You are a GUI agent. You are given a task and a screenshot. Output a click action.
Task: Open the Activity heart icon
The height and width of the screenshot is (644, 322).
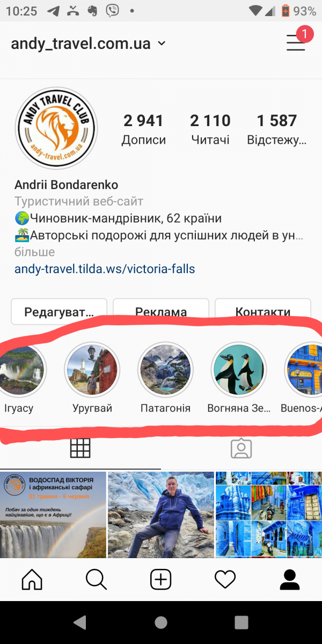point(225,579)
